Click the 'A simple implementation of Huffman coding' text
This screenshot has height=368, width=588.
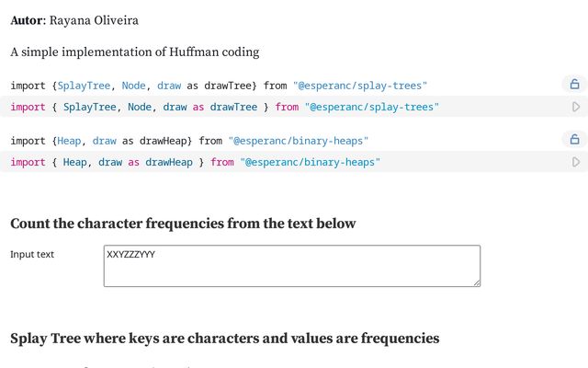pos(134,52)
